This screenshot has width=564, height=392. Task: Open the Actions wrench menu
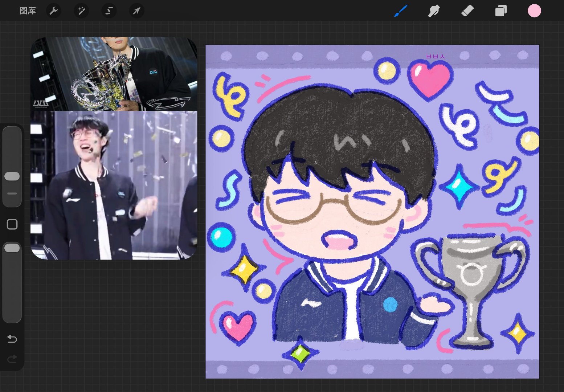tap(54, 11)
